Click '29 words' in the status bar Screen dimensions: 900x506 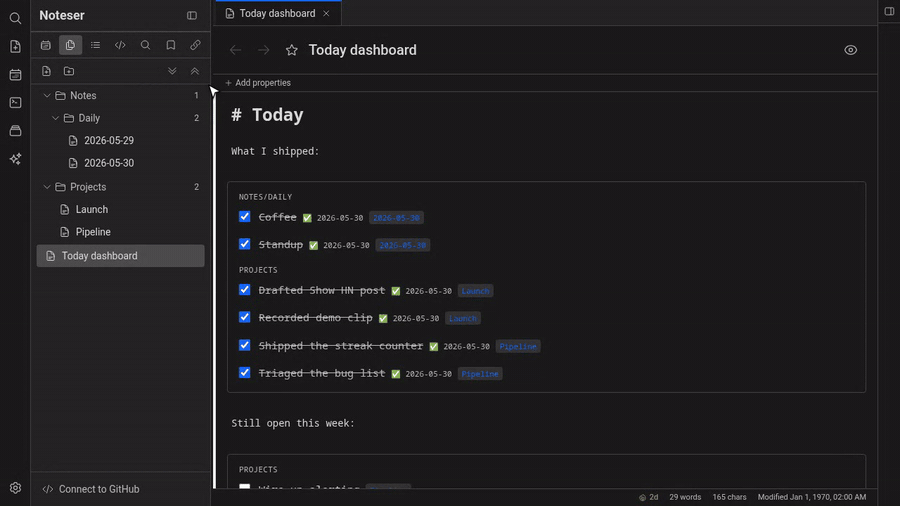pos(685,497)
